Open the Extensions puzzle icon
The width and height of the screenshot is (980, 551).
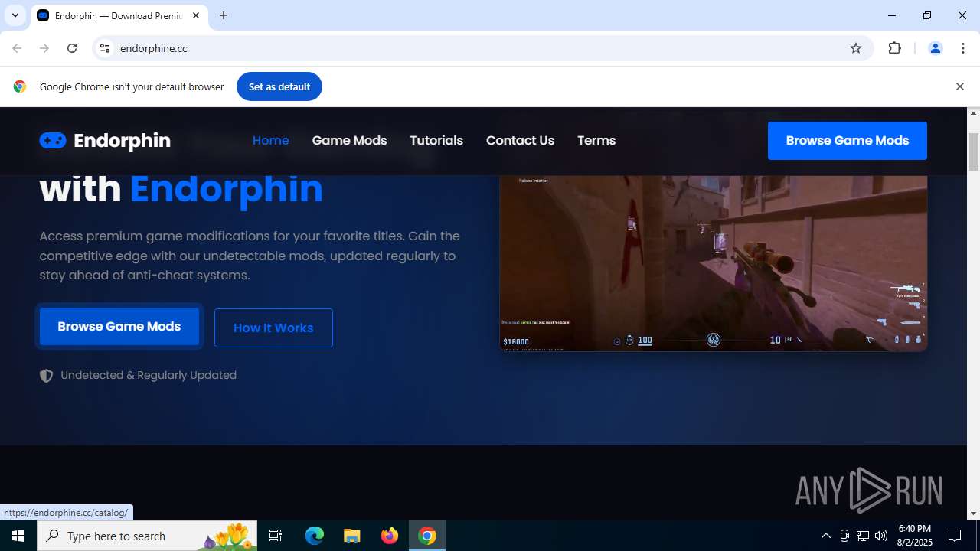pos(894,48)
